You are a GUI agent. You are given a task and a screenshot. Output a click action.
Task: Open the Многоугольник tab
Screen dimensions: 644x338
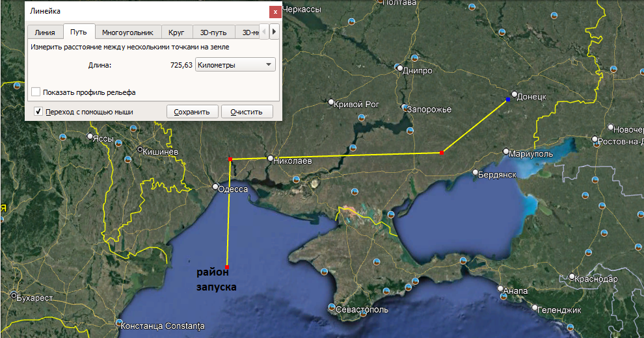[x=127, y=32]
